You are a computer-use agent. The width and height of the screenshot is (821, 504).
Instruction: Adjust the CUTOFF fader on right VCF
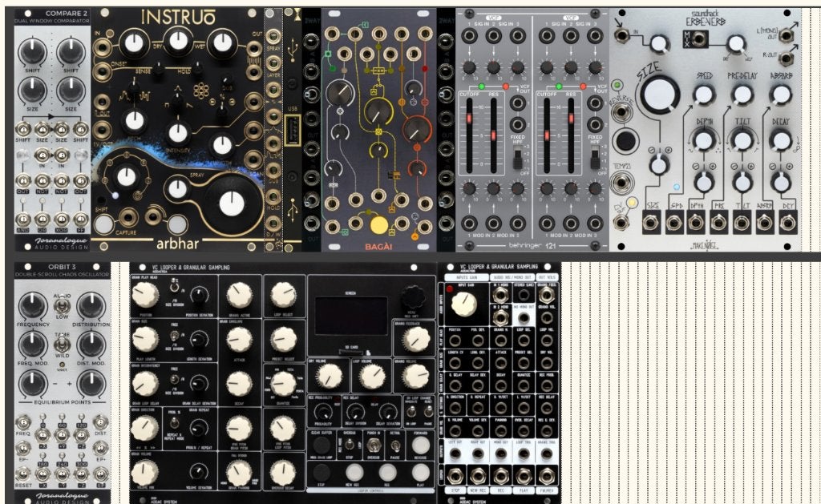point(547,135)
